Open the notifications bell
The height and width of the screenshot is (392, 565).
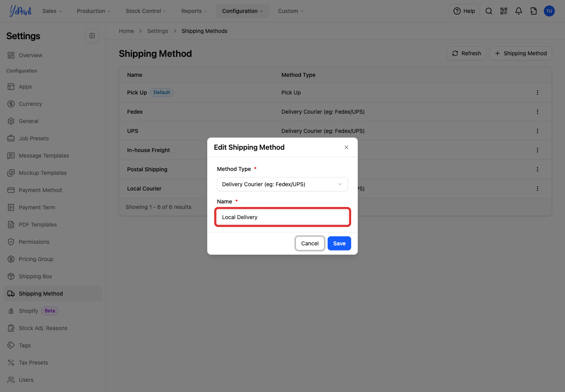pyautogui.click(x=519, y=11)
